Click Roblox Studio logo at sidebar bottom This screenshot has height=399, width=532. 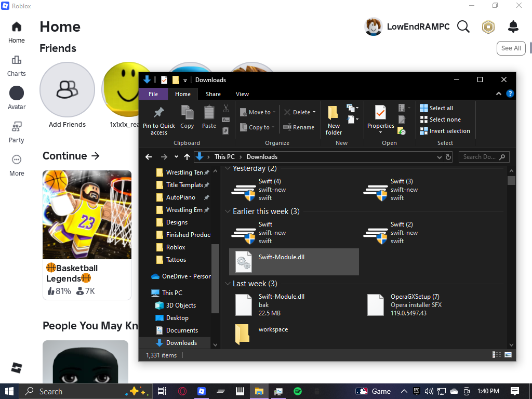17,367
